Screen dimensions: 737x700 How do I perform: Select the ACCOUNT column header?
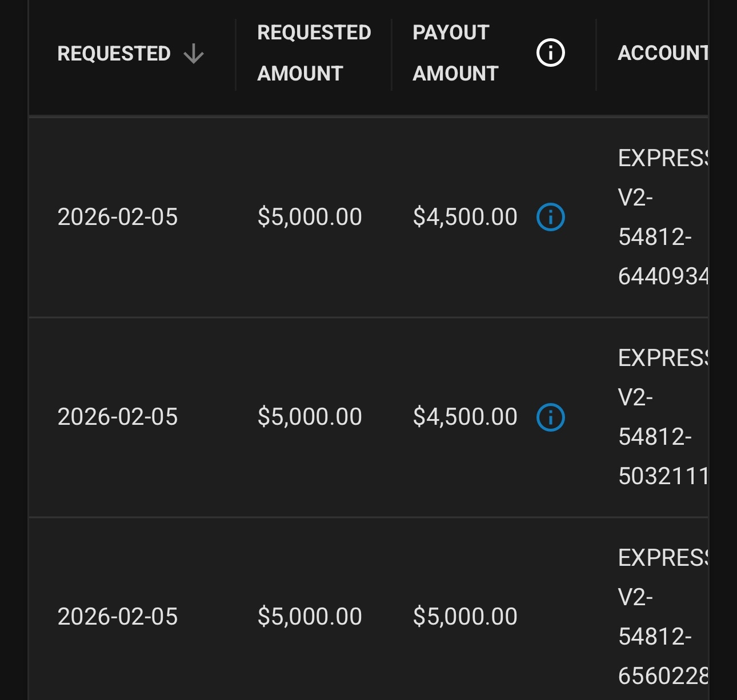[663, 53]
